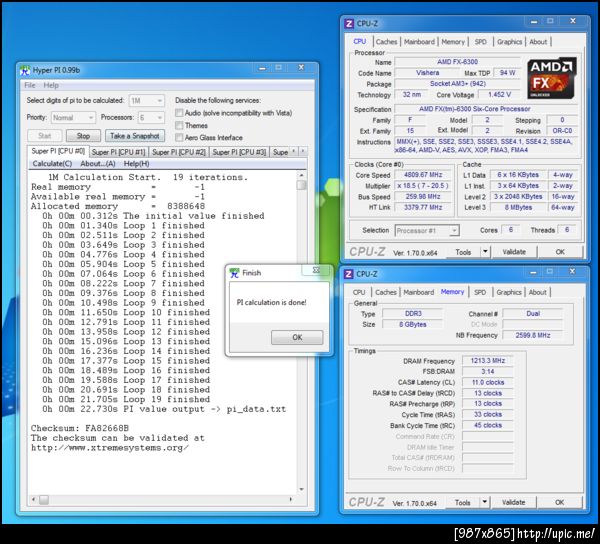Click the vertical scrollbar thumb in Super PI
Screen dimensions: 600x544
[302, 185]
